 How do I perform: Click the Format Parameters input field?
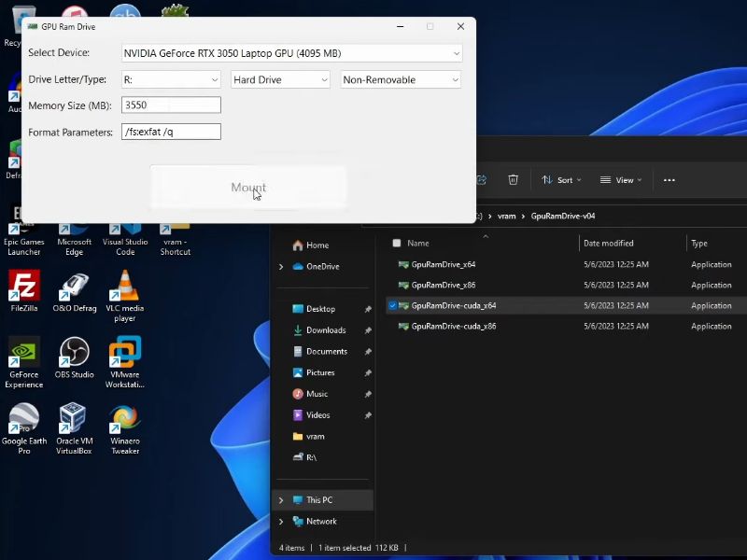171,132
